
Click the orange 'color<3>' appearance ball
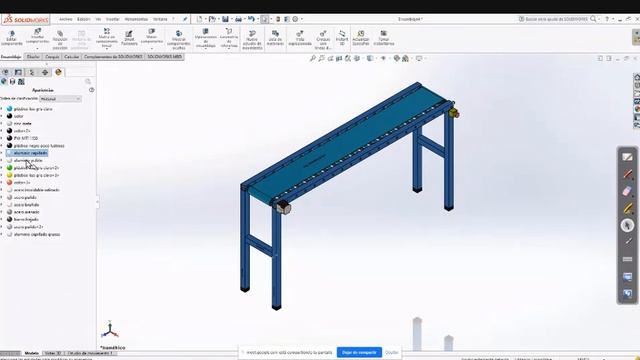[x=9, y=182]
